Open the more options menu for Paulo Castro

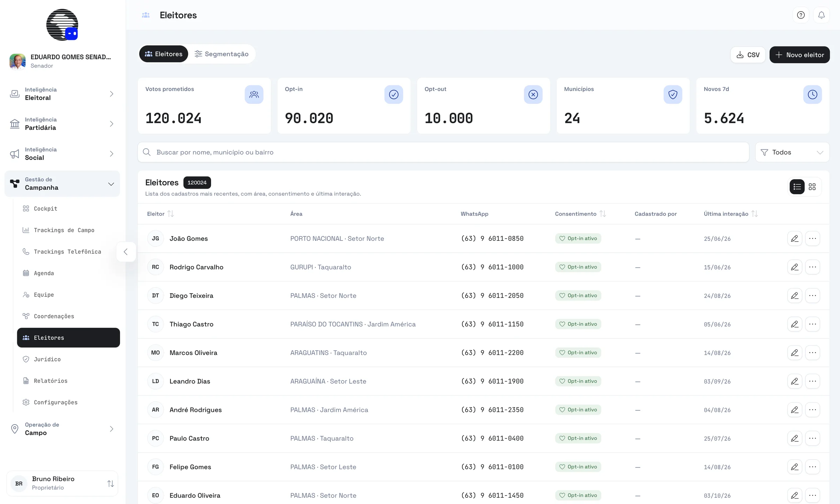click(x=813, y=438)
